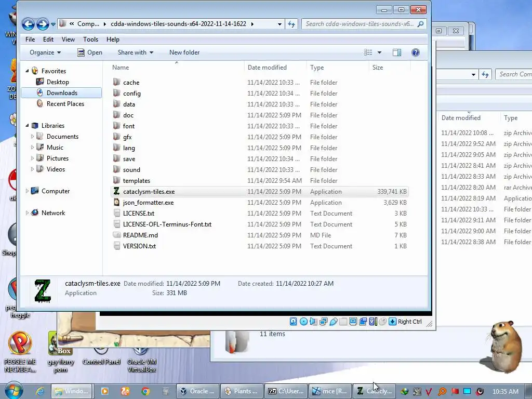The width and height of the screenshot is (532, 399).
Task: Select the README.md file icon
Action: pos(117,235)
